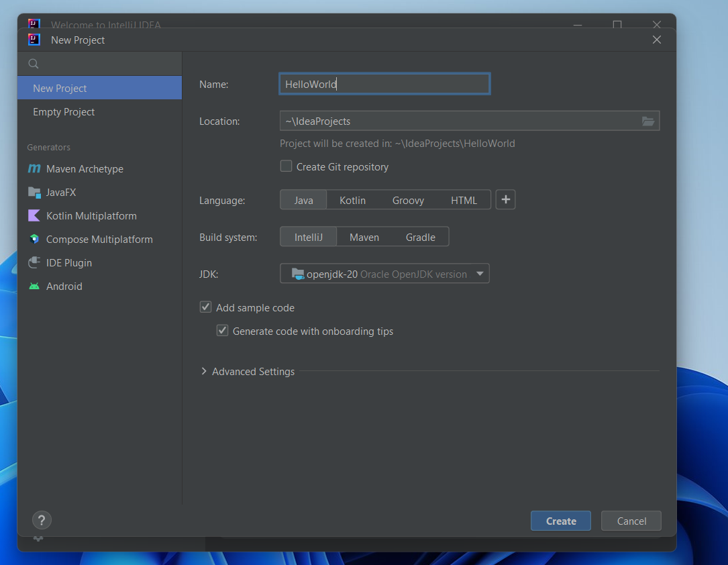
Task: Choose Gradle build system
Action: pos(420,238)
